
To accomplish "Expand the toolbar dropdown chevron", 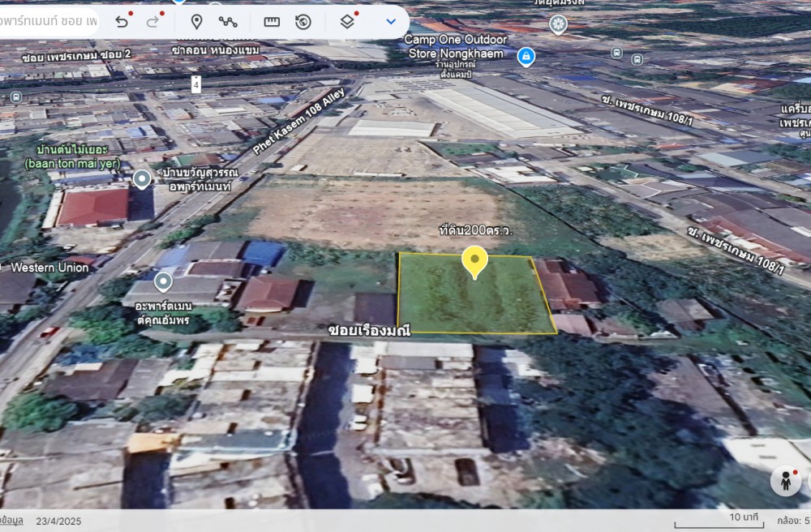I will 391,21.
